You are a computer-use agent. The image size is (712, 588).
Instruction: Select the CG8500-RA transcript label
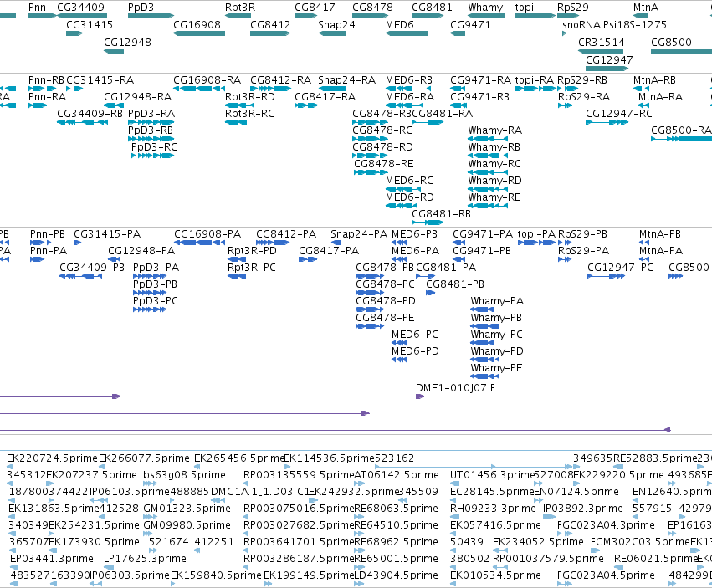click(681, 130)
